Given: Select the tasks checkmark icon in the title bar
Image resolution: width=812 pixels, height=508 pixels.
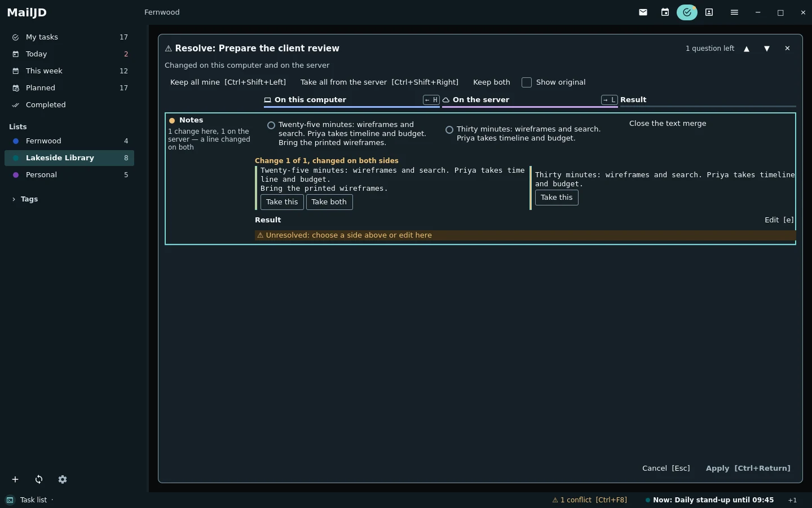Looking at the screenshot, I should (x=687, y=12).
